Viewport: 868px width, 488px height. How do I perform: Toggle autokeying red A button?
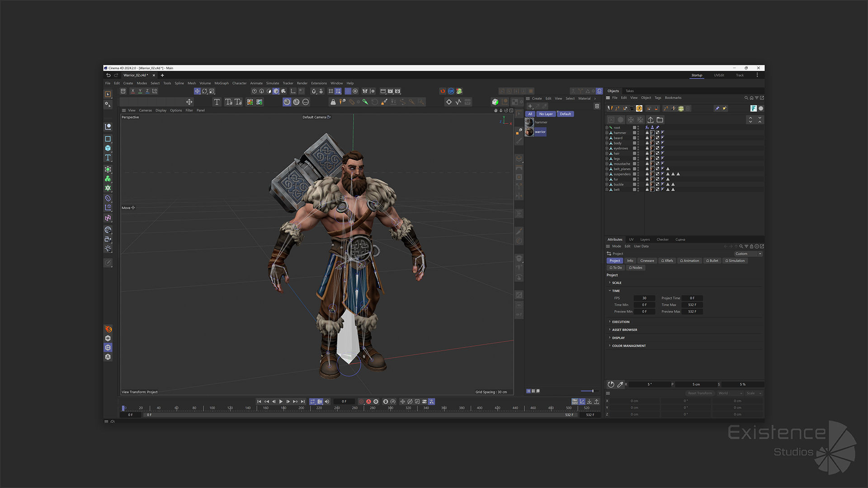pos(368,402)
